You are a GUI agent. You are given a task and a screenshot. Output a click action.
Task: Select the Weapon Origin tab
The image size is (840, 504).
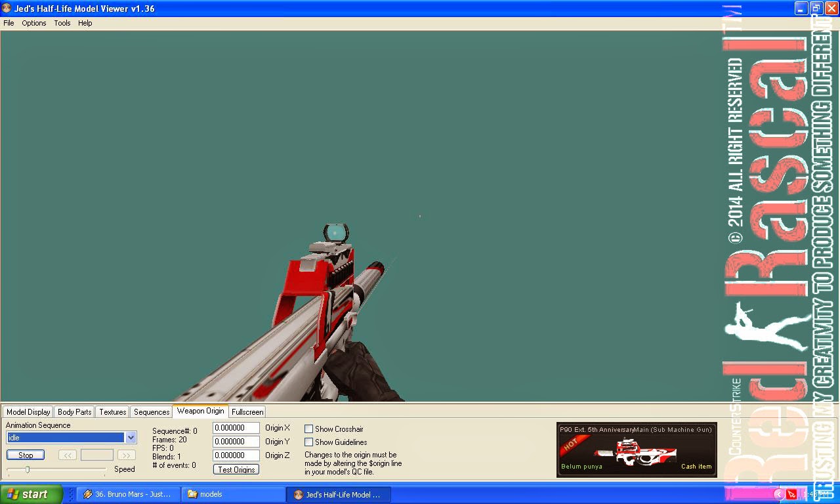(x=200, y=411)
